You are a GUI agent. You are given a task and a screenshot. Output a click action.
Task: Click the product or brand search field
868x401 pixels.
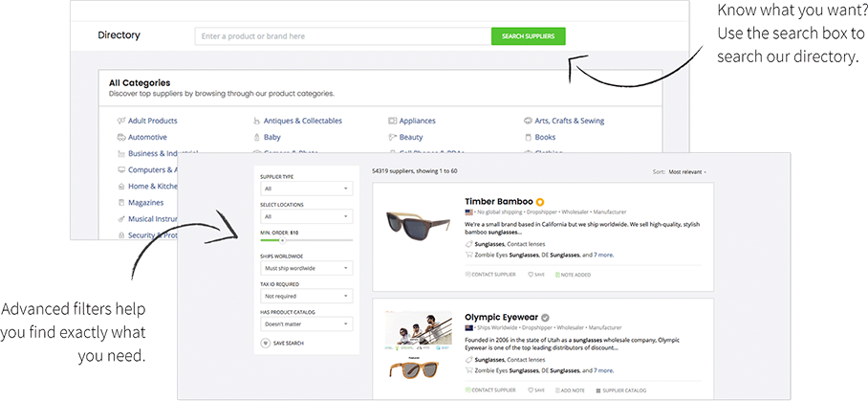pos(343,36)
